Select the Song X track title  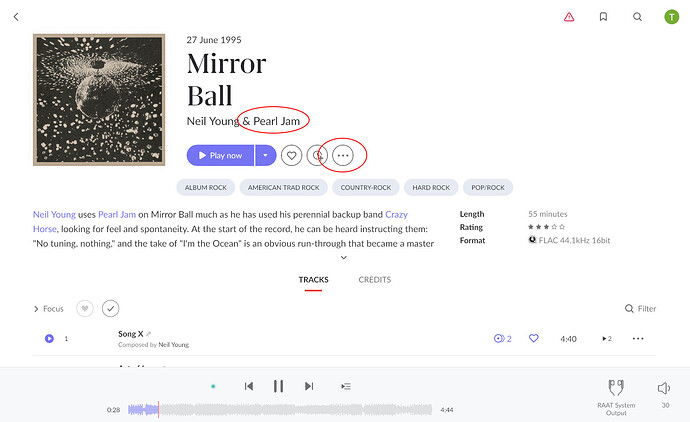point(130,334)
